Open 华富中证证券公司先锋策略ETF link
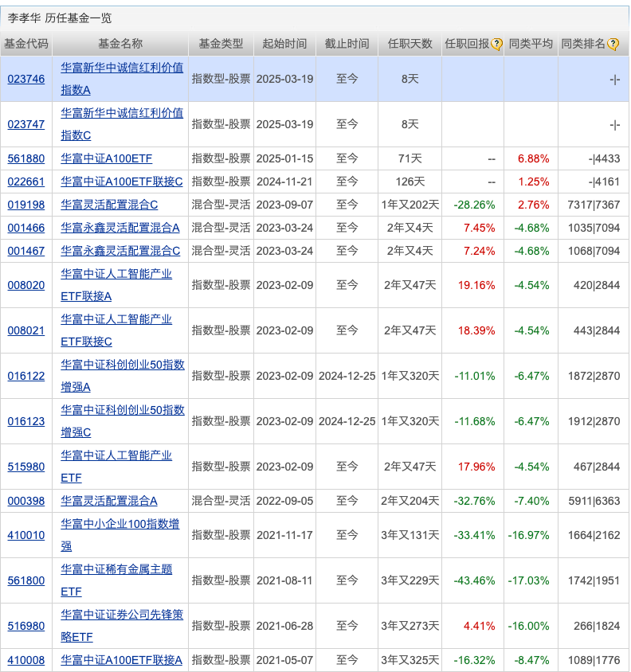The height and width of the screenshot is (672, 631). coord(122,626)
